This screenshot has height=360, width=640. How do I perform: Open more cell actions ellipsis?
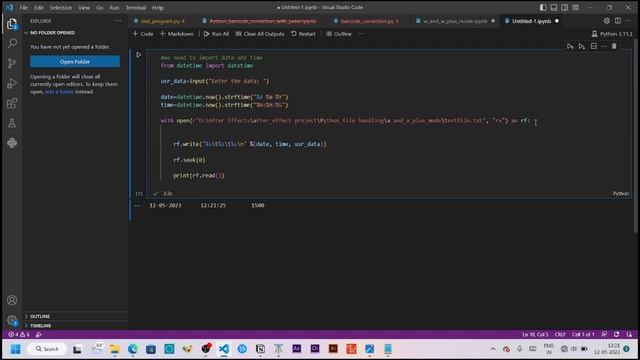coord(604,47)
